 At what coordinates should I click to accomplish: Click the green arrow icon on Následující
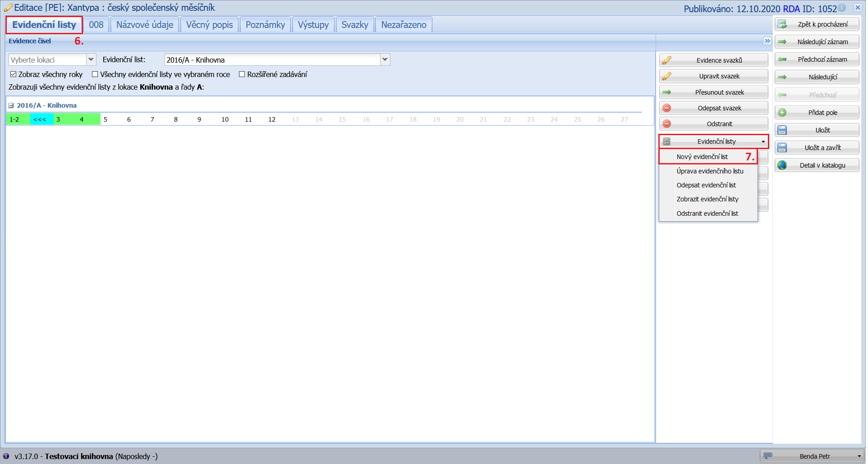pyautogui.click(x=782, y=77)
